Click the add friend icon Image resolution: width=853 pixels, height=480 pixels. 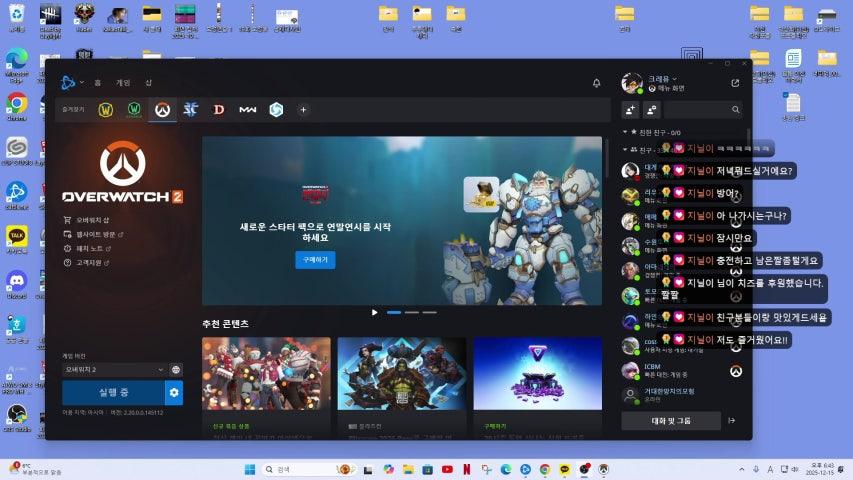click(x=630, y=110)
